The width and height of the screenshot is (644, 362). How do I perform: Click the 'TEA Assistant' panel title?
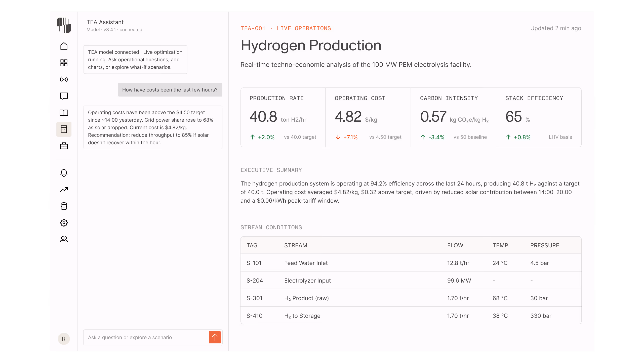[x=105, y=22]
